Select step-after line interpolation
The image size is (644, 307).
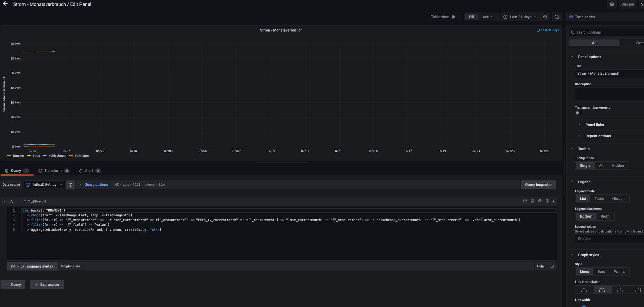637,290
